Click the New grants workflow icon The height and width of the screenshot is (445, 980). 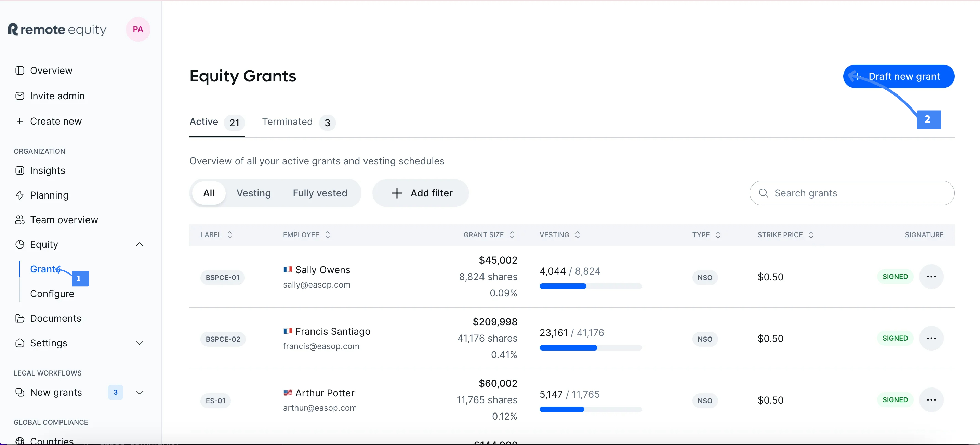20,392
